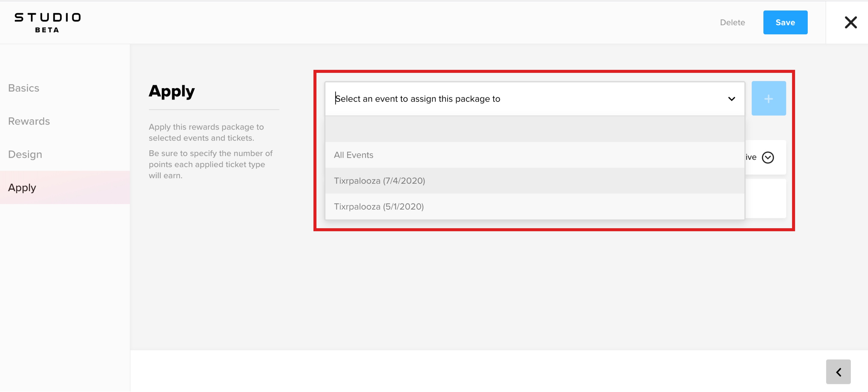Close the editor with the X icon
This screenshot has width=868, height=392.
click(851, 23)
